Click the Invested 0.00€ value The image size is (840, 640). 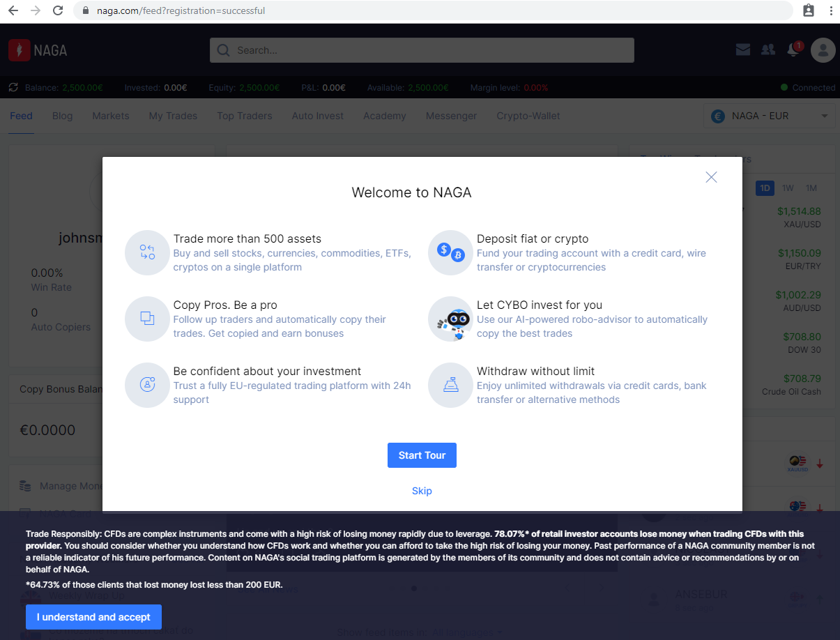pos(175,88)
